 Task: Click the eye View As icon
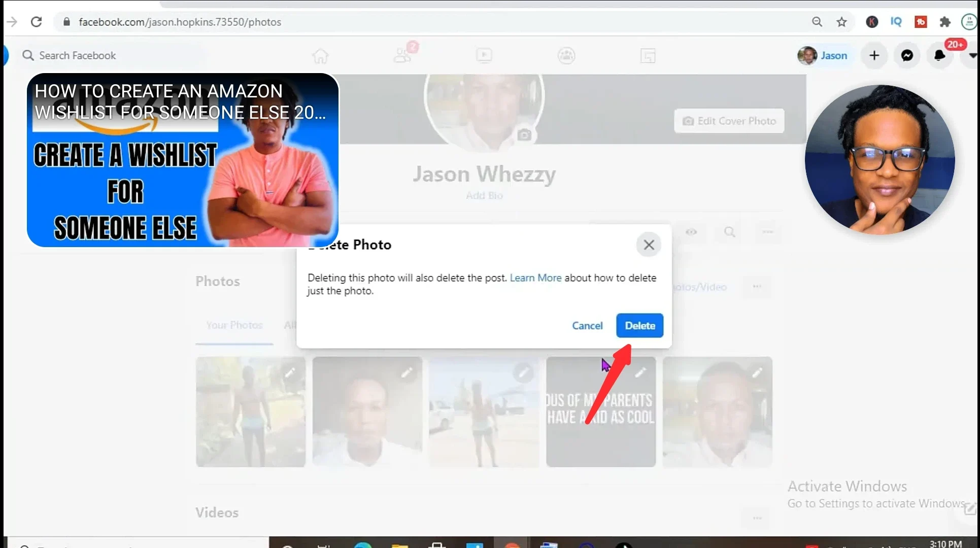(x=691, y=232)
